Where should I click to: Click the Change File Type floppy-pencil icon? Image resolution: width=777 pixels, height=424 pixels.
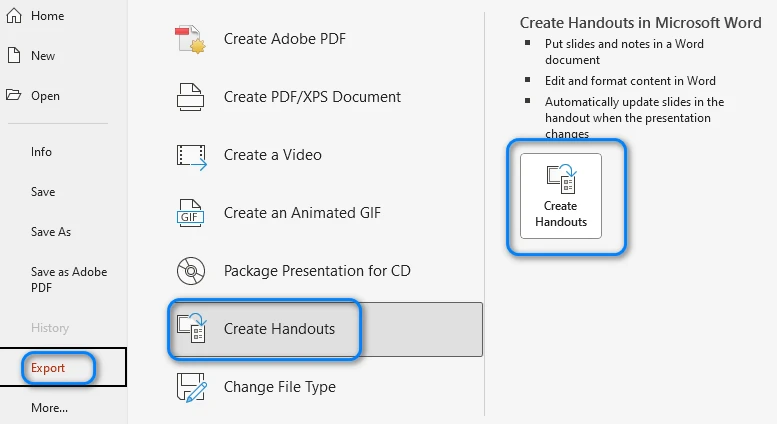(x=191, y=387)
